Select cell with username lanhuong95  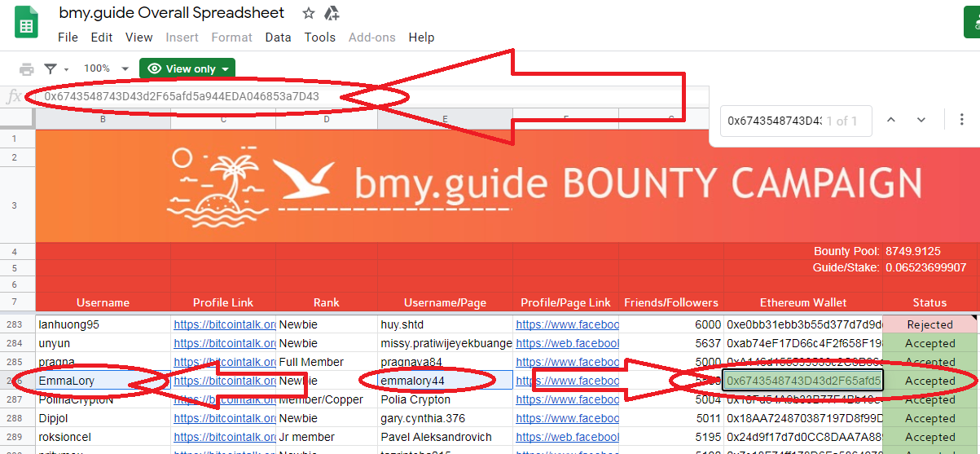(103, 324)
